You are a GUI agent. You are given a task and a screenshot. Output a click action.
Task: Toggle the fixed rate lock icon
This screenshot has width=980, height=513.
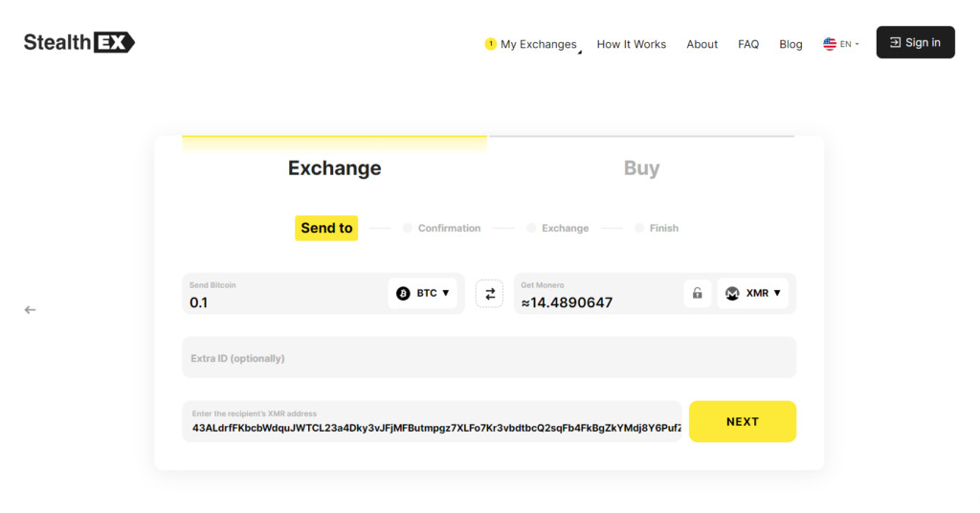[x=698, y=293]
